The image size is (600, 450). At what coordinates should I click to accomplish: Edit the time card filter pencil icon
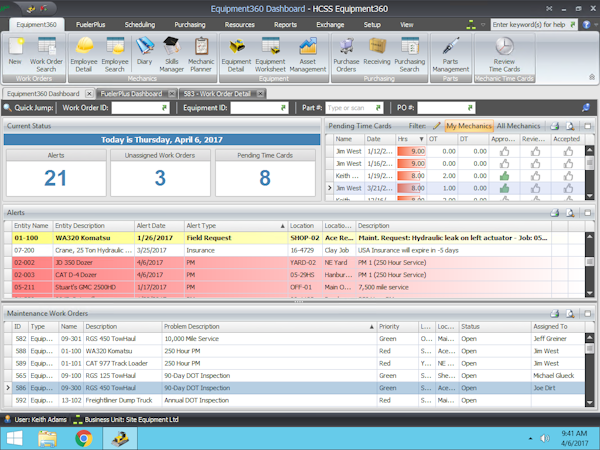[x=437, y=126]
